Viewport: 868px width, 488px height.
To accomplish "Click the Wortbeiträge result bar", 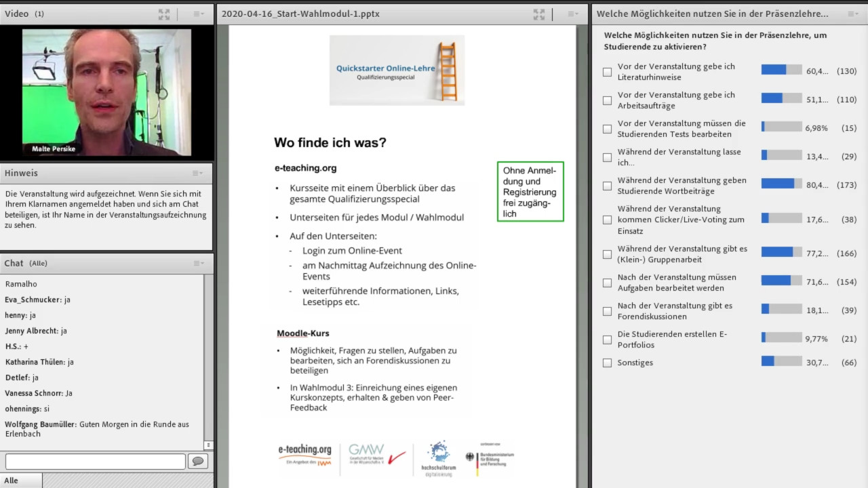I will point(782,184).
